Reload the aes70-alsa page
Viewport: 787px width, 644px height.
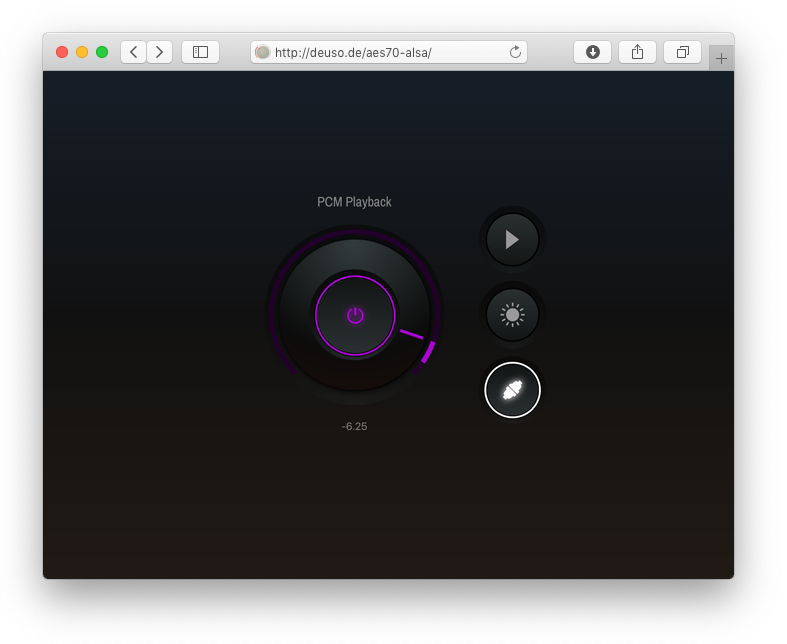[x=515, y=52]
